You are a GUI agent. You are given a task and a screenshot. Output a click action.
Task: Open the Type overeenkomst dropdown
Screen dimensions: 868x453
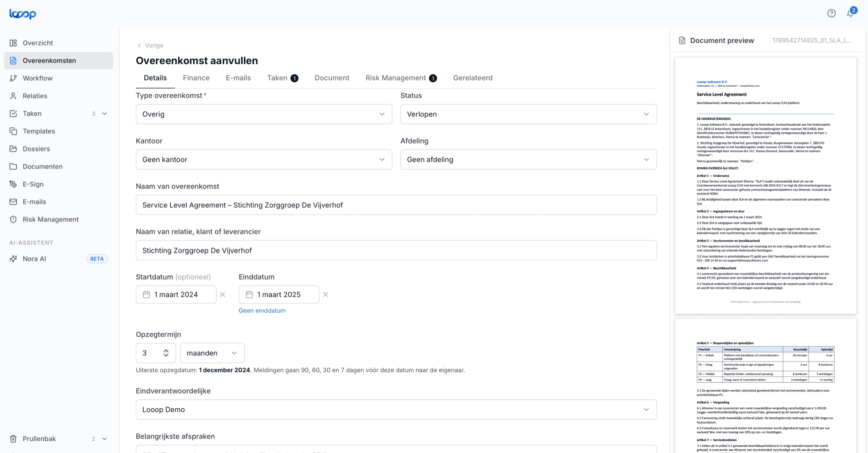[x=264, y=114]
